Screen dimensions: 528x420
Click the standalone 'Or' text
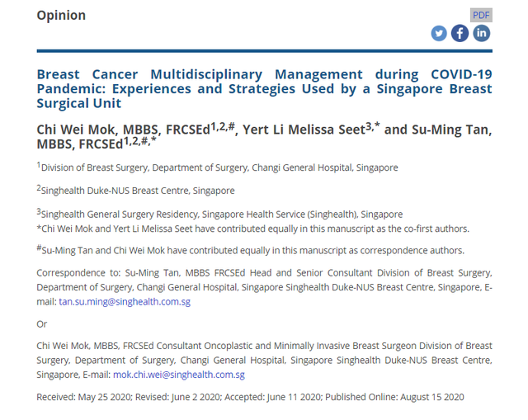coord(42,324)
